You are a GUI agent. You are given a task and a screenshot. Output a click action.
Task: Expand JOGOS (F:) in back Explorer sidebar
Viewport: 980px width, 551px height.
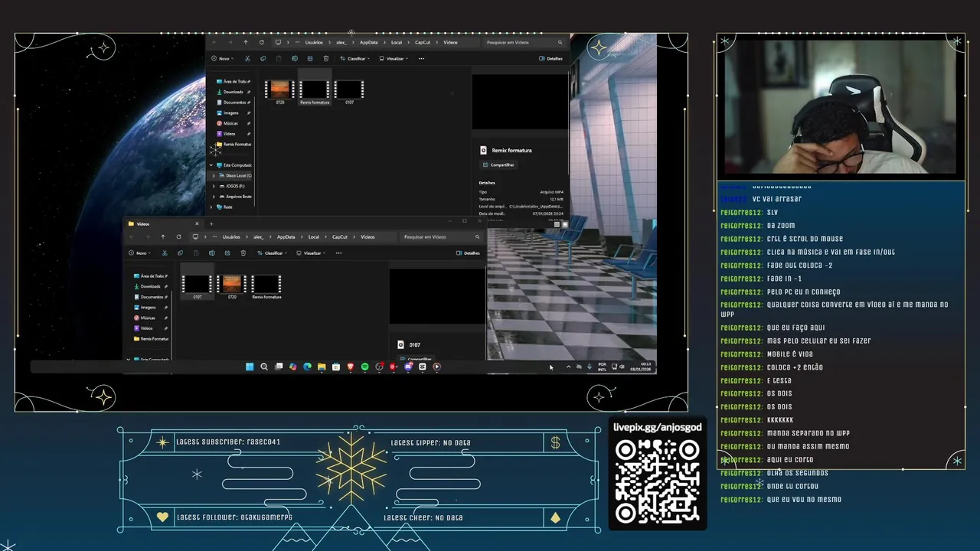214,186
